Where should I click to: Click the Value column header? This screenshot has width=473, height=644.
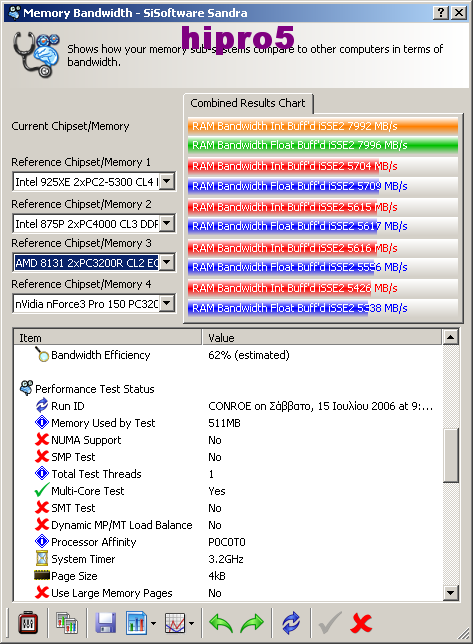coord(322,338)
